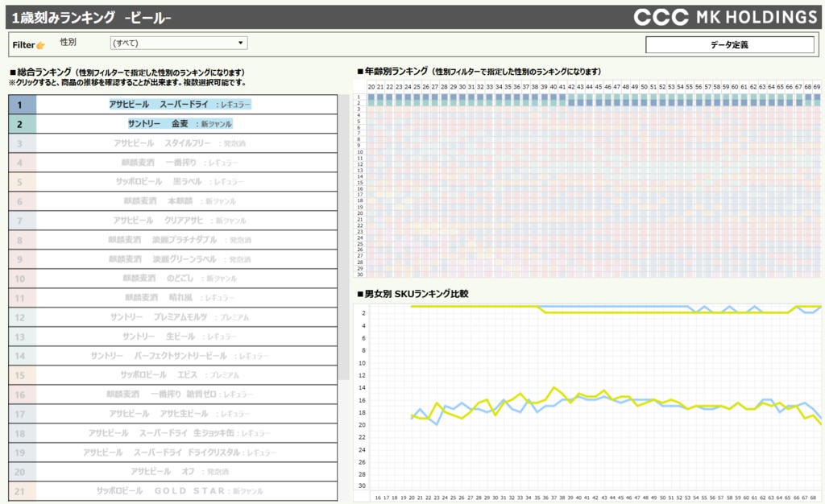
Task: Select the 淡麗グリーンラベル ranking row
Action: (x=173, y=259)
